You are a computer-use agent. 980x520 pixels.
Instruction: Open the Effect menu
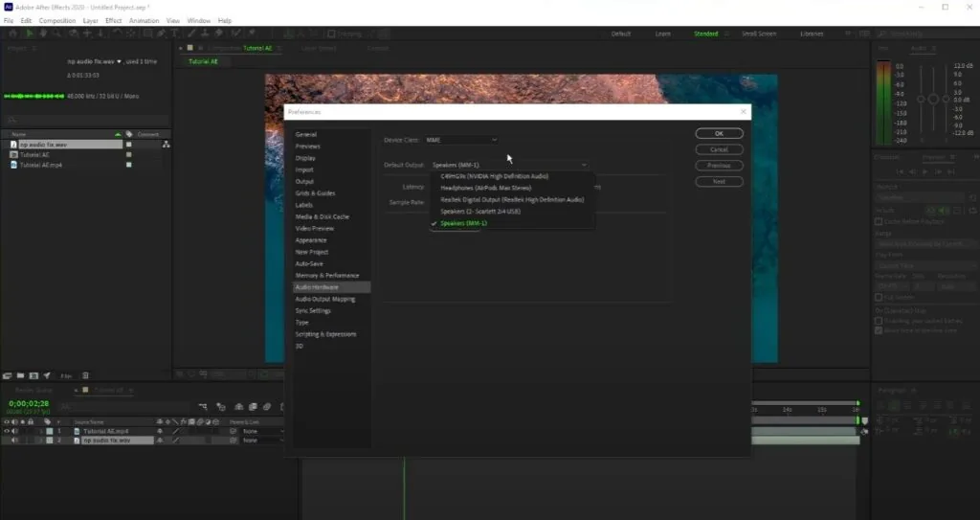[x=113, y=21]
